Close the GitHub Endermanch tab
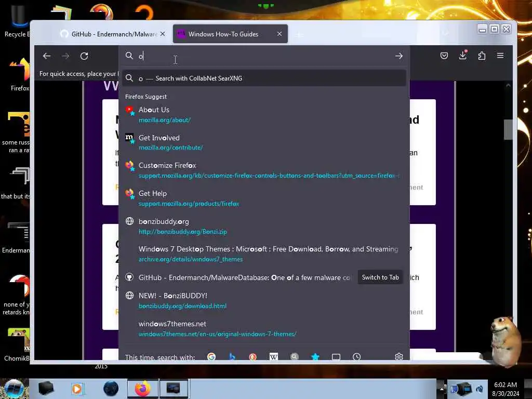The width and height of the screenshot is (532, 399). 163,34
